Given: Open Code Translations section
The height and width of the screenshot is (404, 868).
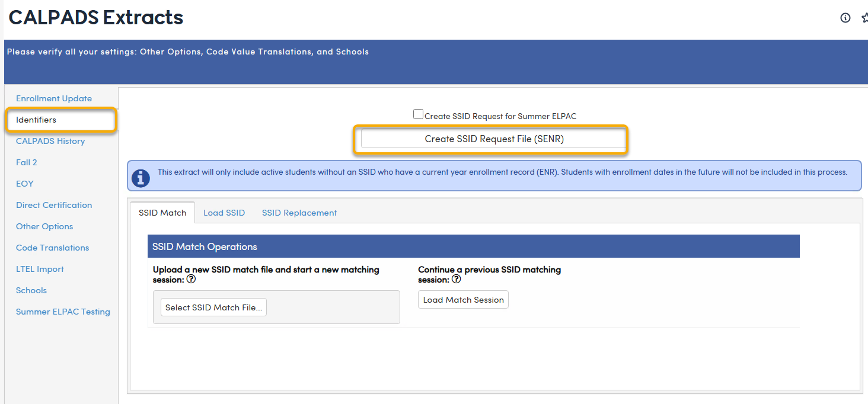Looking at the screenshot, I should [x=53, y=248].
